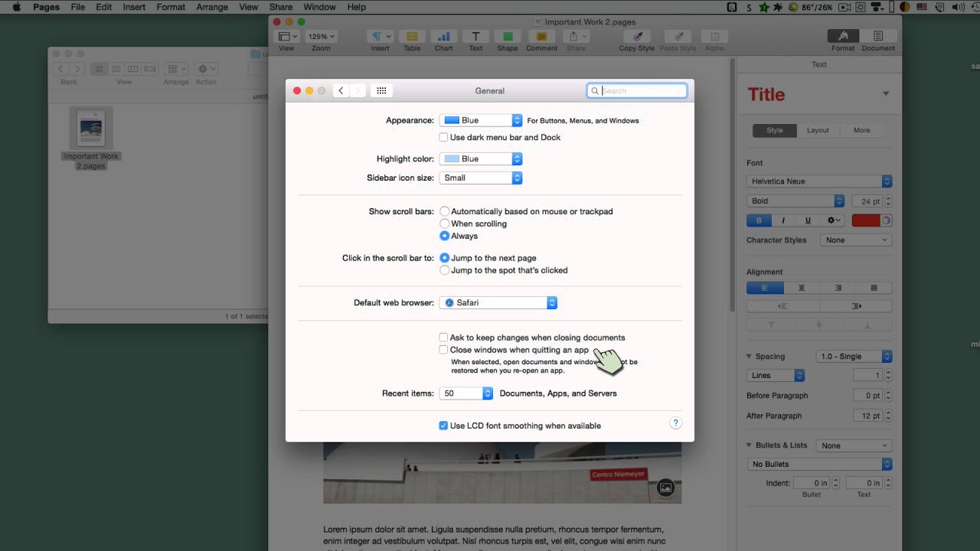Image resolution: width=980 pixels, height=551 pixels.
Task: Open the File menu
Action: click(x=78, y=7)
